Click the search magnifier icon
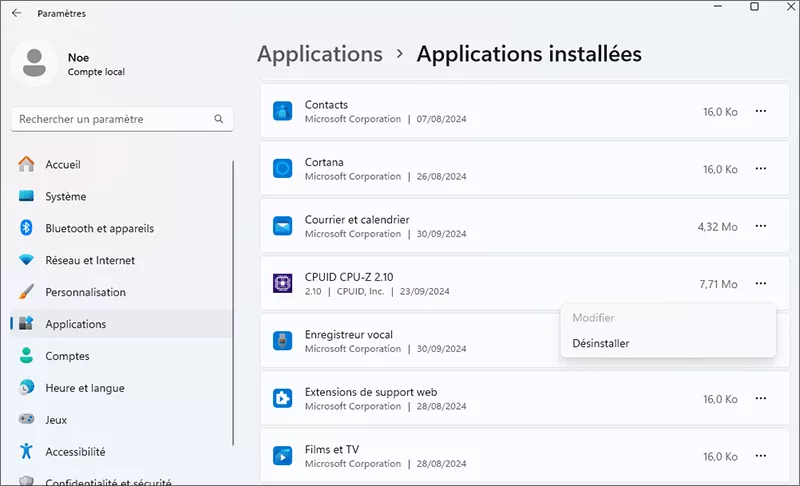 (219, 119)
